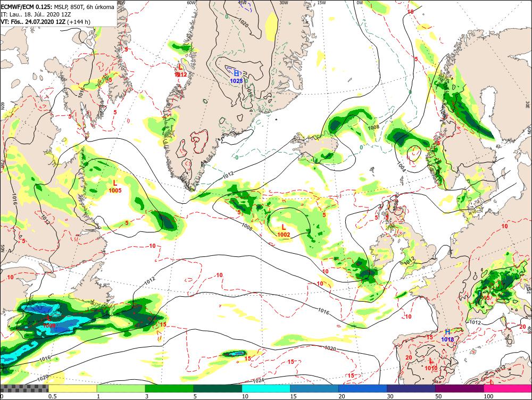Screen dimensions: 532x400
Task: Click the yellow 0.5–1 legend swatch
Action: point(72,388)
